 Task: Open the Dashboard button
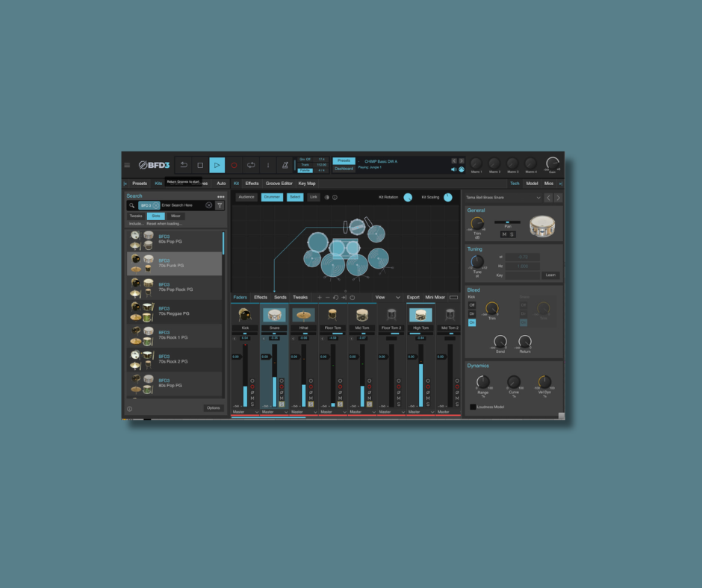(x=344, y=169)
